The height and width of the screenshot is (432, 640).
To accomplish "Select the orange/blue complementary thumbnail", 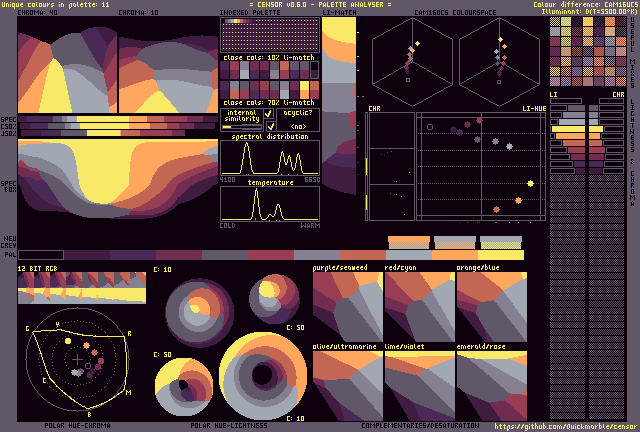I will coord(491,306).
